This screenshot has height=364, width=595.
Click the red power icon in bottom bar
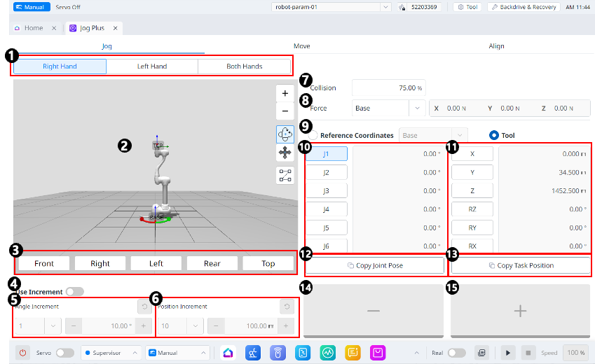(22, 353)
